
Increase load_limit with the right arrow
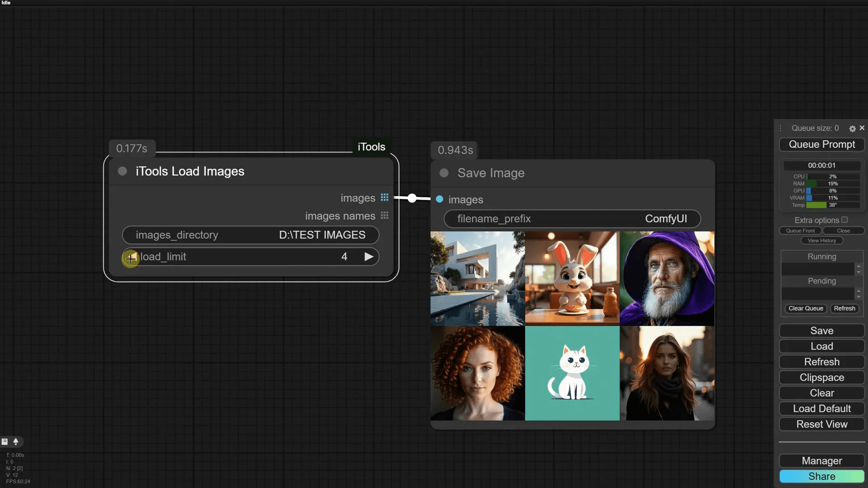coord(369,257)
